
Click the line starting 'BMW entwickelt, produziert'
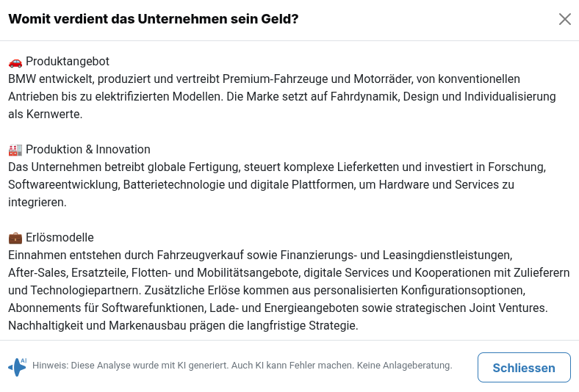pyautogui.click(x=264, y=79)
